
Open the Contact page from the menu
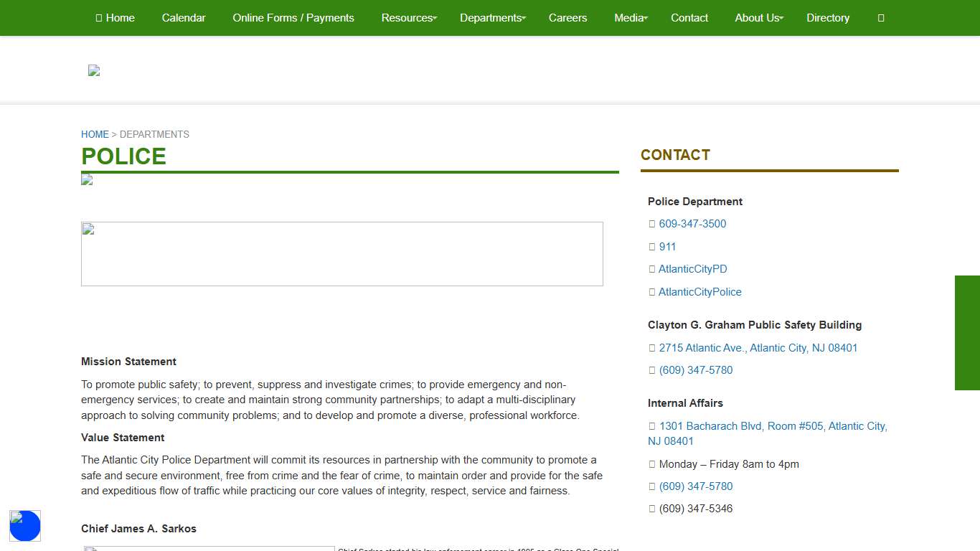689,18
